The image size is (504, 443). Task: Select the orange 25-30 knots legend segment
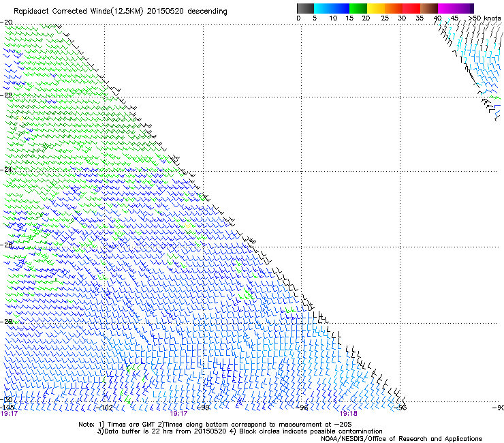point(394,8)
